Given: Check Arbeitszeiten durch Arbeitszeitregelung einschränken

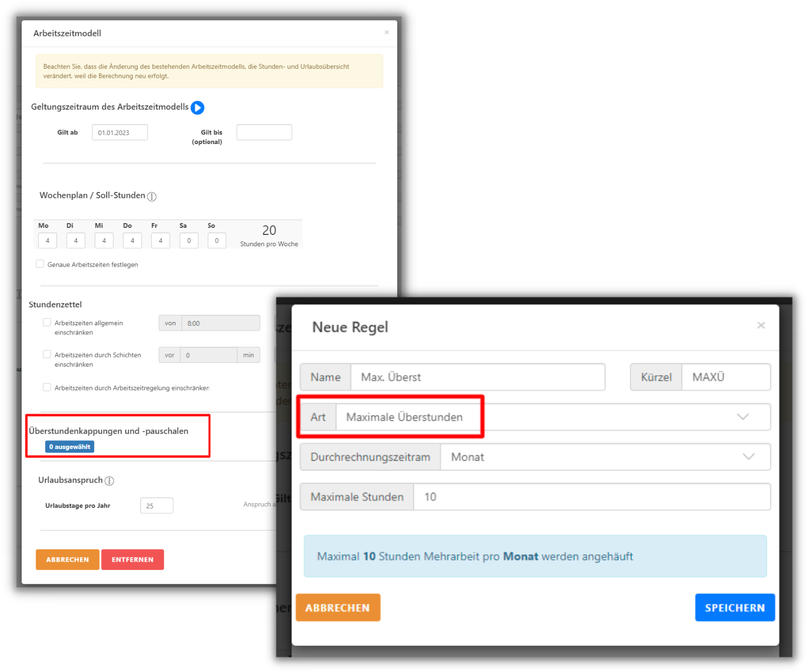Looking at the screenshot, I should tap(47, 387).
